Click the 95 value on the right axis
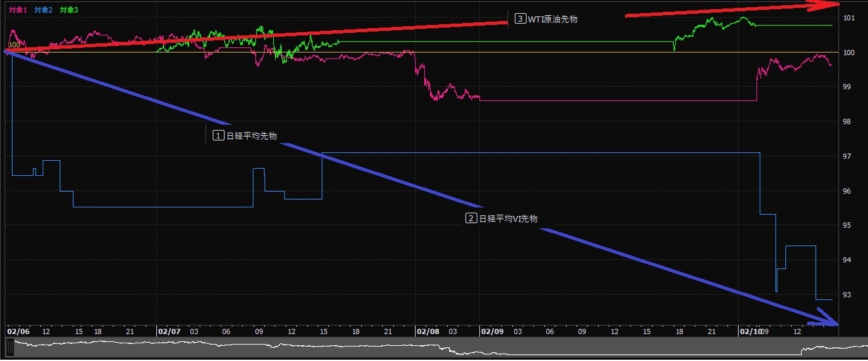Image resolution: width=868 pixels, height=361 pixels. tap(848, 225)
